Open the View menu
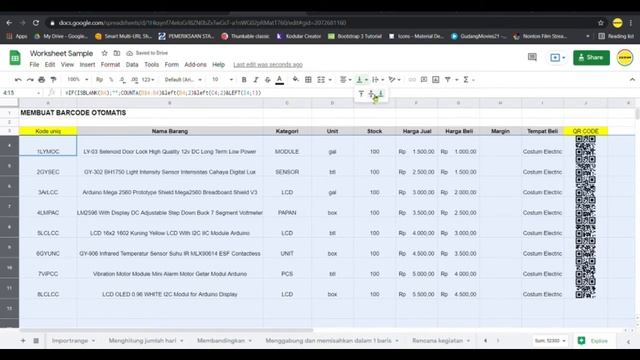The width and height of the screenshot is (640, 360). (67, 64)
